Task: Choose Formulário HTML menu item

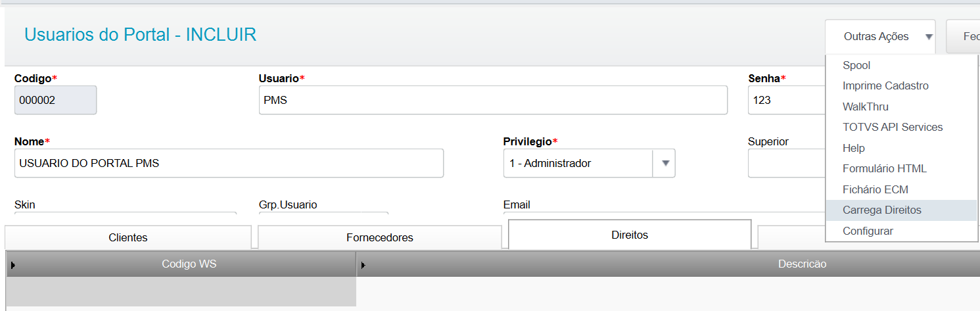Action: coord(884,168)
